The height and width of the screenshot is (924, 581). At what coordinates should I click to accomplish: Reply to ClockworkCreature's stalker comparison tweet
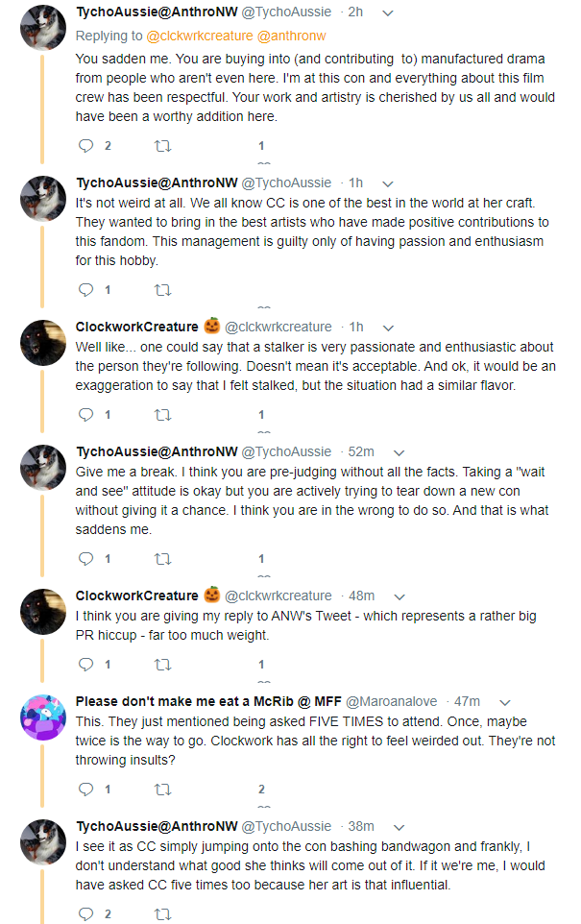pyautogui.click(x=85, y=415)
